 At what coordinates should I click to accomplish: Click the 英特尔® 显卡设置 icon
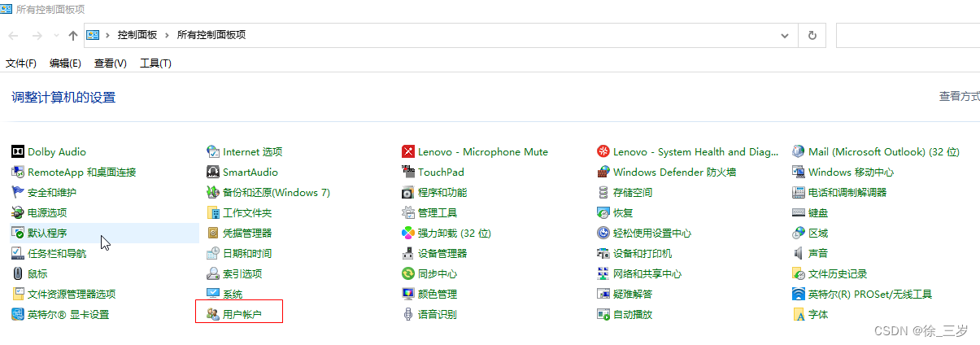coord(18,314)
